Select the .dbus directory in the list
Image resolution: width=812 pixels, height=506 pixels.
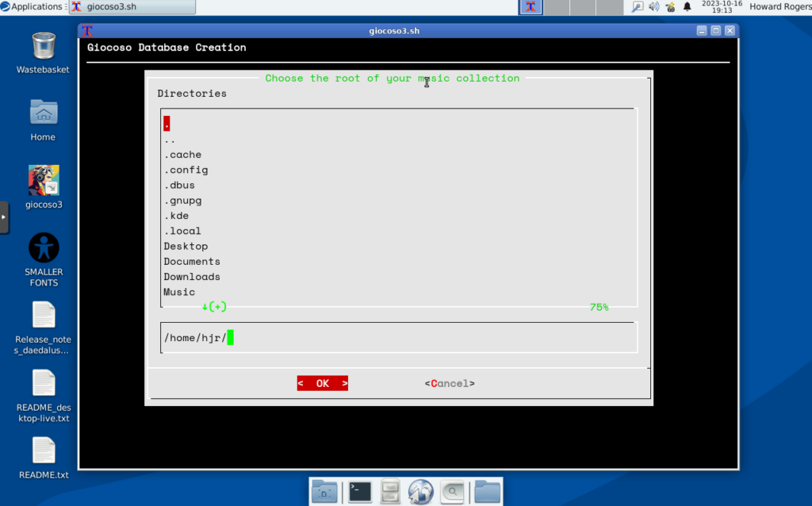180,185
